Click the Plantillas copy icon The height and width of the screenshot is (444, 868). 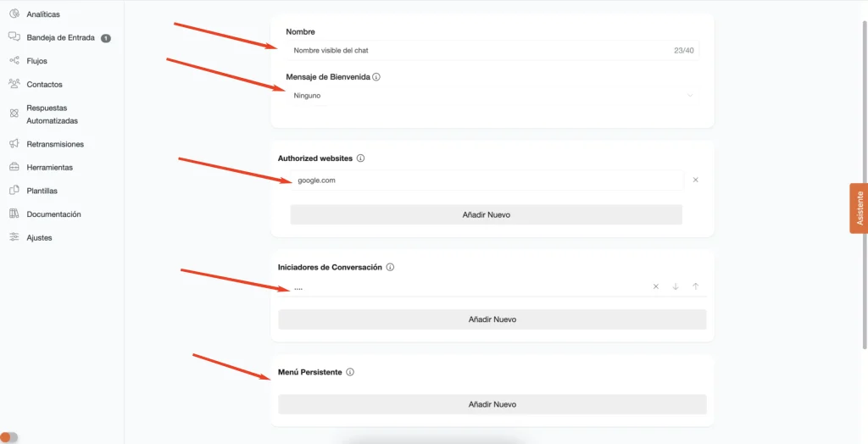pyautogui.click(x=14, y=190)
